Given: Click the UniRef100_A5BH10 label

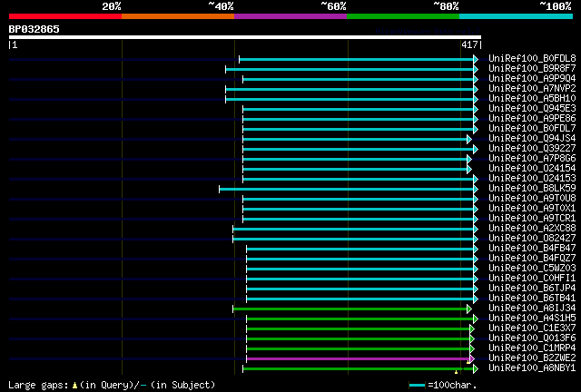Looking at the screenshot, I should [x=532, y=99].
